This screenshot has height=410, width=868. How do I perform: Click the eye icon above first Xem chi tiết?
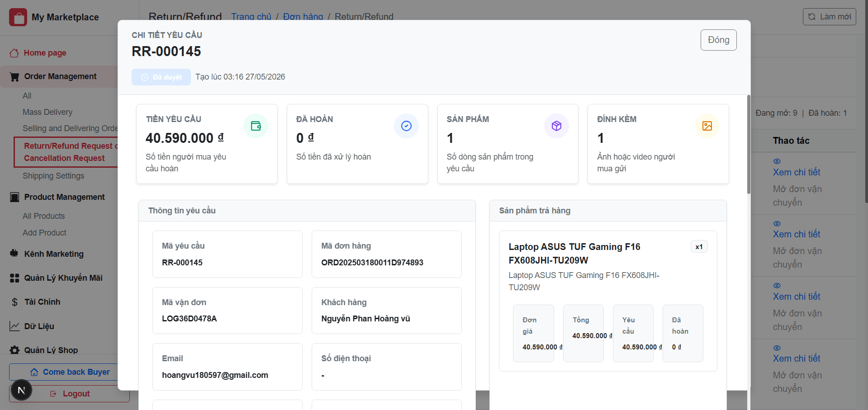coord(777,161)
